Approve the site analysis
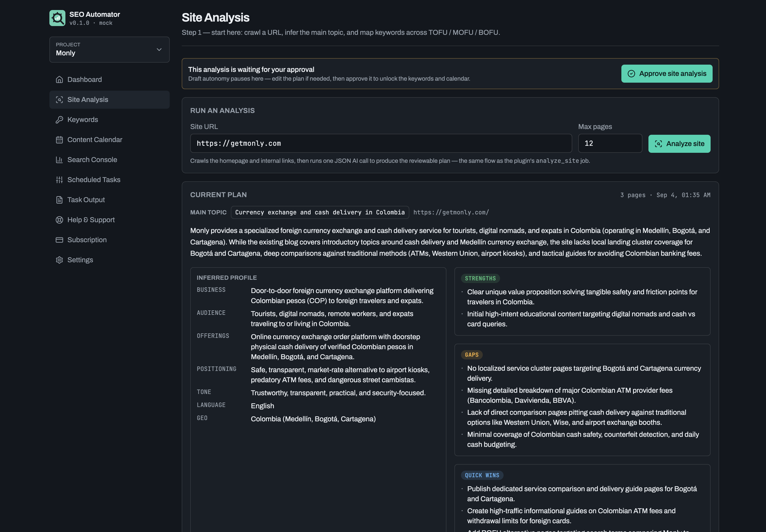The height and width of the screenshot is (532, 766). pos(667,74)
